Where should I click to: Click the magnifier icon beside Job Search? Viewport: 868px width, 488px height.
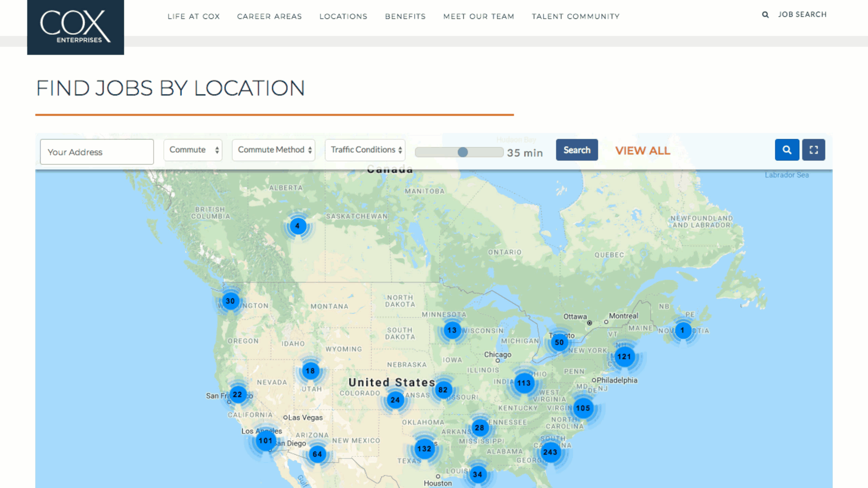point(765,15)
